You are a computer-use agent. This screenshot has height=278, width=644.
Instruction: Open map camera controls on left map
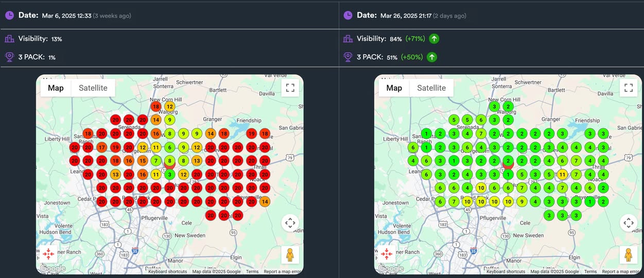pos(290,223)
